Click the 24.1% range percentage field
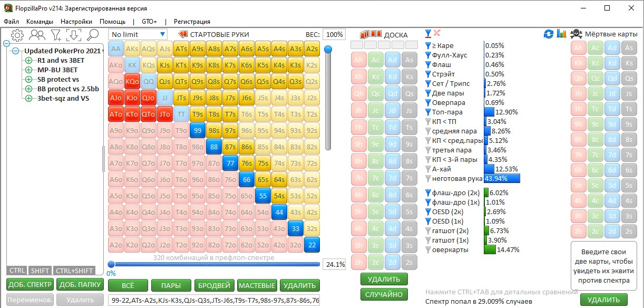Screen dimensions: 644x308 coord(334,264)
